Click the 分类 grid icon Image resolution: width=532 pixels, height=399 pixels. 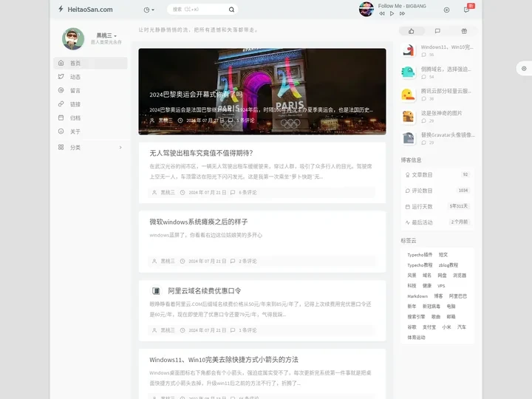(61, 147)
